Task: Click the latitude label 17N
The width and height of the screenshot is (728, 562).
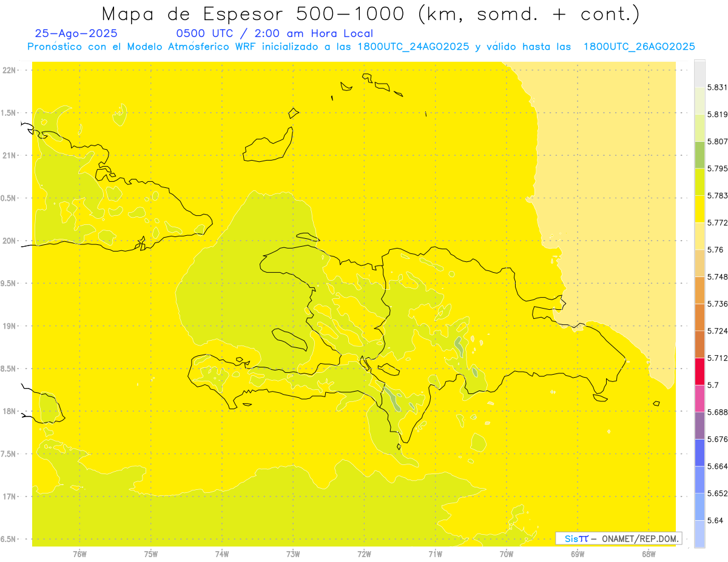Action: pyautogui.click(x=8, y=497)
